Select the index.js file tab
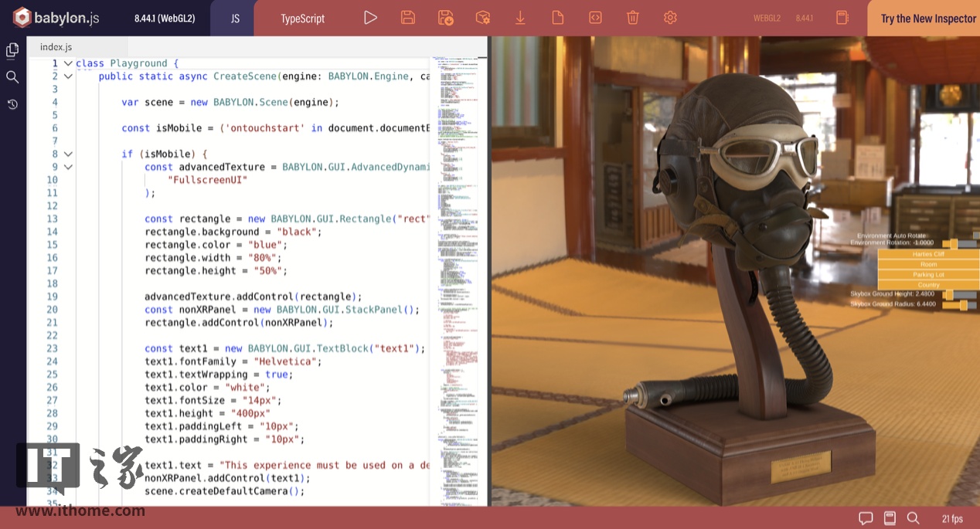The image size is (980, 529). click(x=56, y=47)
